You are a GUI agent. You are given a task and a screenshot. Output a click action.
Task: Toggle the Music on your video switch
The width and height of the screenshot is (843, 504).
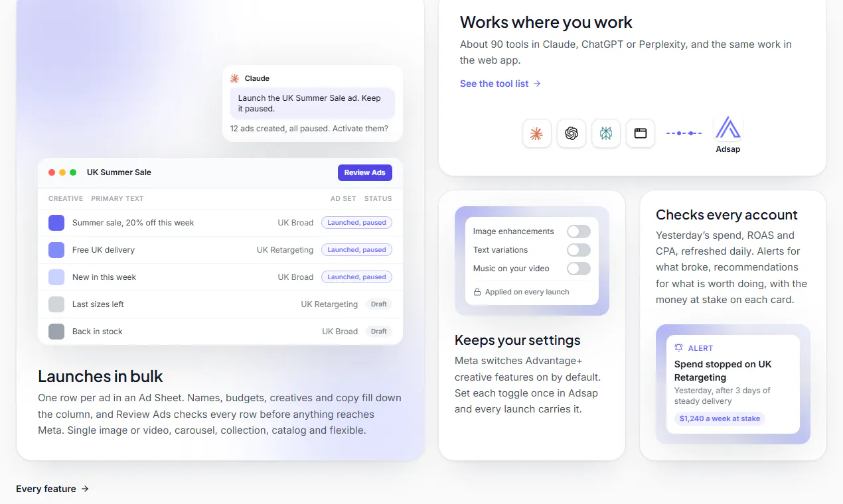click(x=579, y=269)
